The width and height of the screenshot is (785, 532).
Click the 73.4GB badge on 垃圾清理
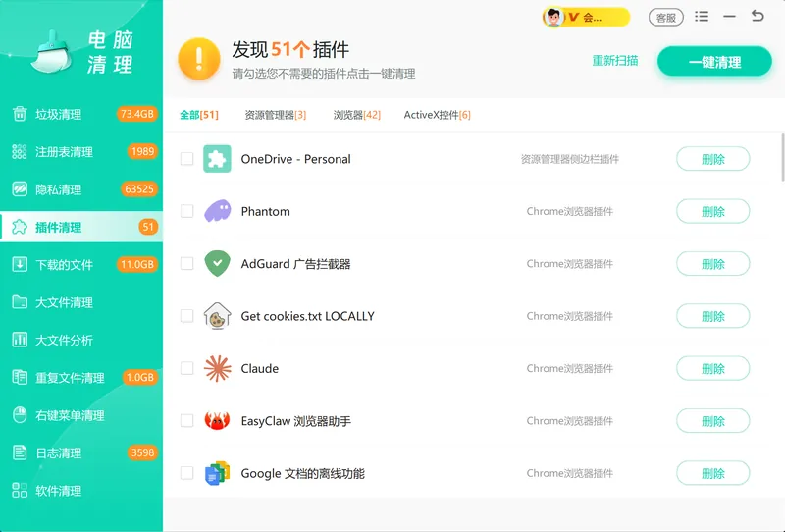click(137, 114)
